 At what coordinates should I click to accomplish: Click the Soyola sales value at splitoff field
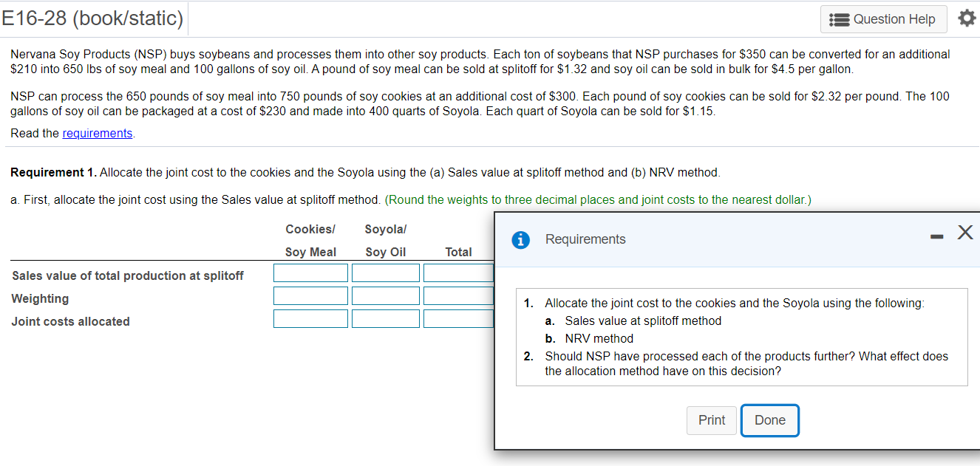(x=385, y=273)
